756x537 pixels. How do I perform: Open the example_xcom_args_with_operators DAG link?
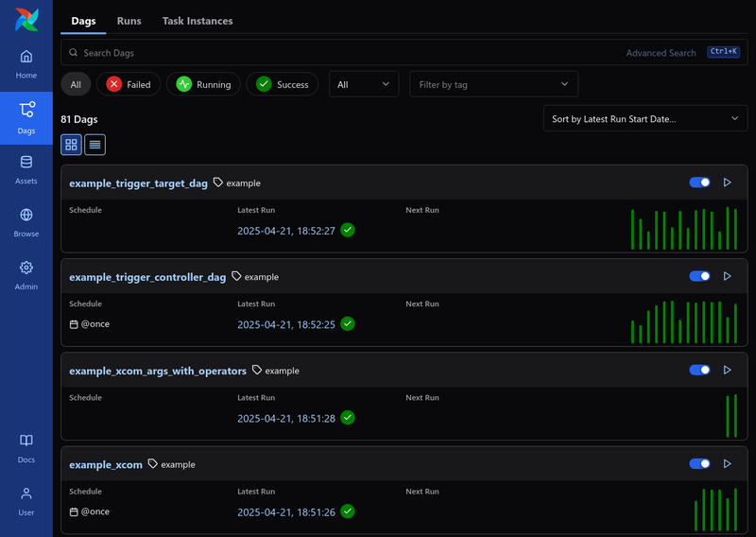coord(158,371)
